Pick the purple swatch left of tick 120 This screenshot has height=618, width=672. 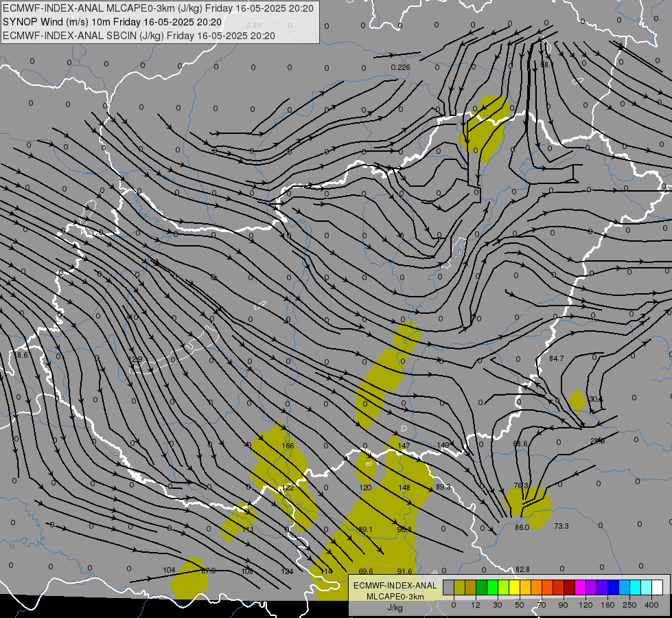click(x=592, y=587)
